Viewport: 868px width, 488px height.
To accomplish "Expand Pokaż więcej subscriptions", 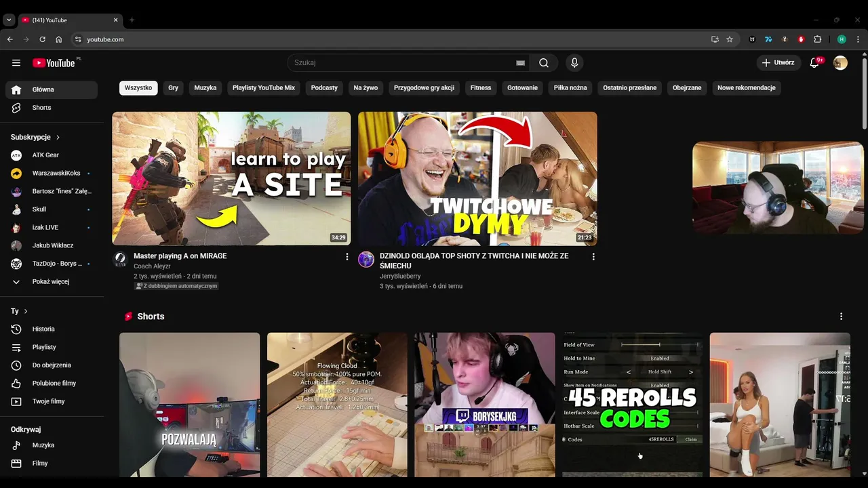I will [52, 281].
